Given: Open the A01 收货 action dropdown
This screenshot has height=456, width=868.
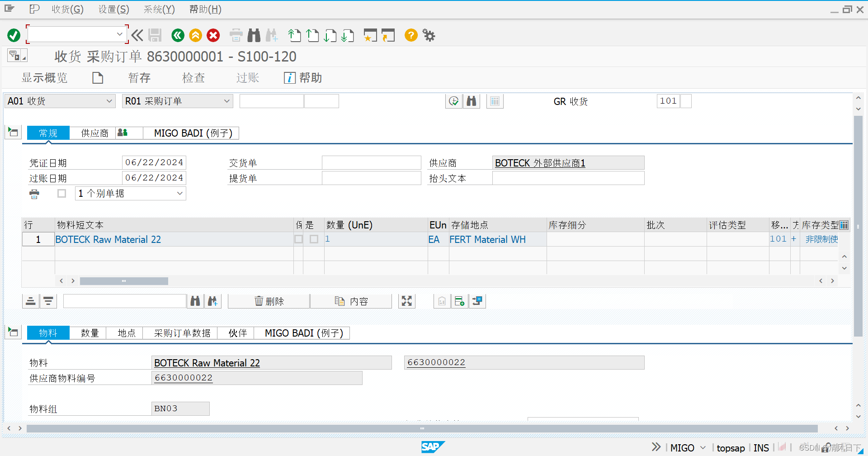Looking at the screenshot, I should pyautogui.click(x=109, y=101).
